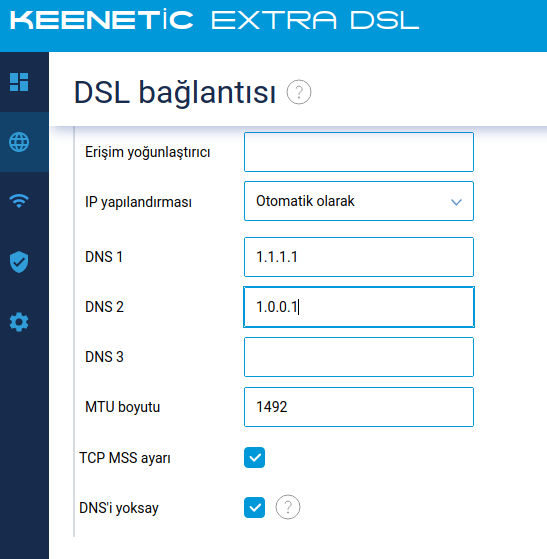Click the DNS 1 field containing 1.1.1.1
The image size is (547, 559).
tap(359, 257)
